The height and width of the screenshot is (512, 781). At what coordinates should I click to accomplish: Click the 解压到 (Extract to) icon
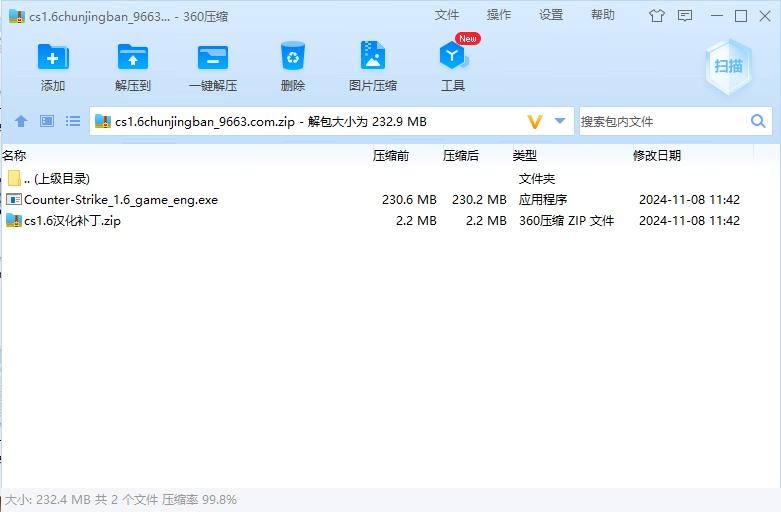[132, 57]
